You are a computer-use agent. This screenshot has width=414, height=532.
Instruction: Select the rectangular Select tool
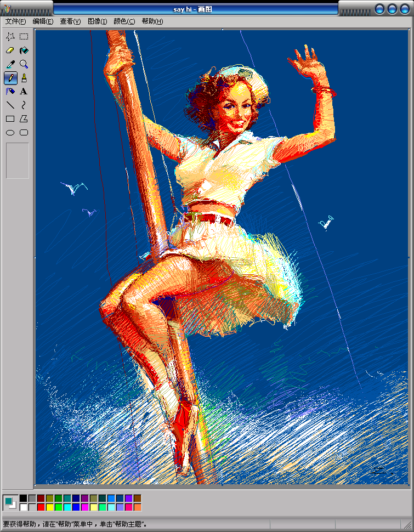[x=24, y=37]
